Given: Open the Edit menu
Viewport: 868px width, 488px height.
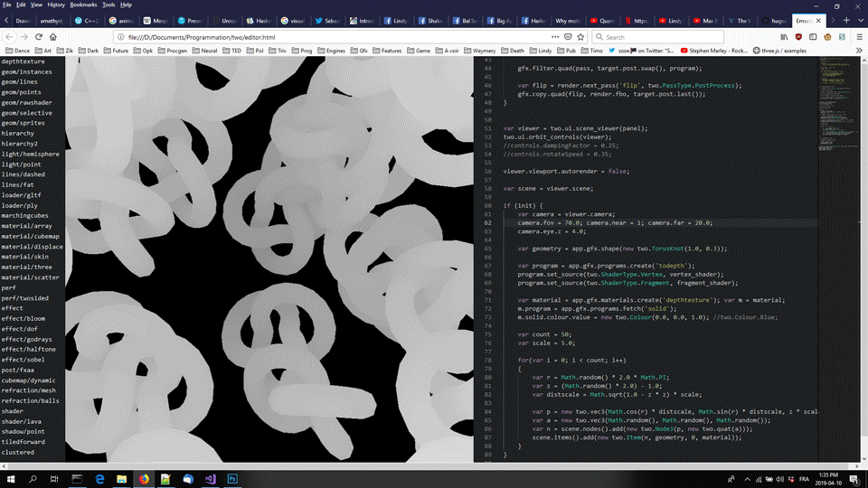Looking at the screenshot, I should tap(21, 5).
